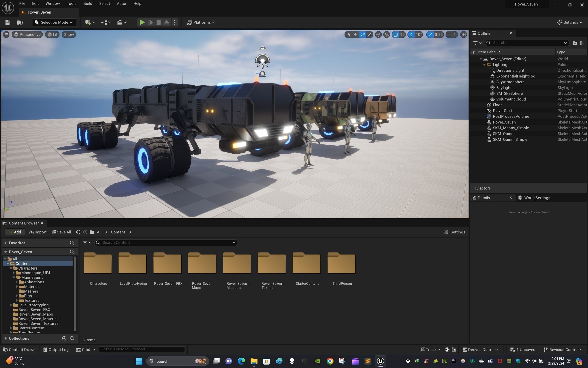Open Outliner filter options icon

(478, 43)
